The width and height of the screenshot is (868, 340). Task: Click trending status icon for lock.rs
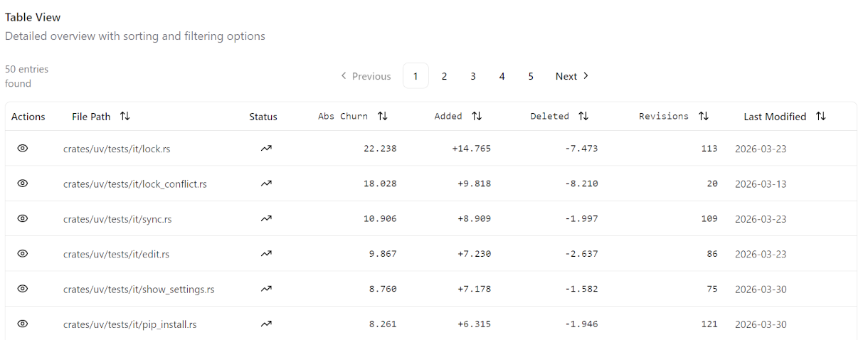coord(266,149)
